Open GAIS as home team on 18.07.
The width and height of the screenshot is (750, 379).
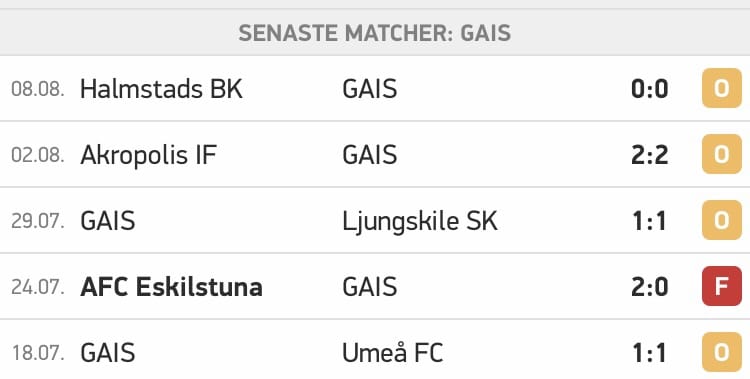tap(108, 353)
